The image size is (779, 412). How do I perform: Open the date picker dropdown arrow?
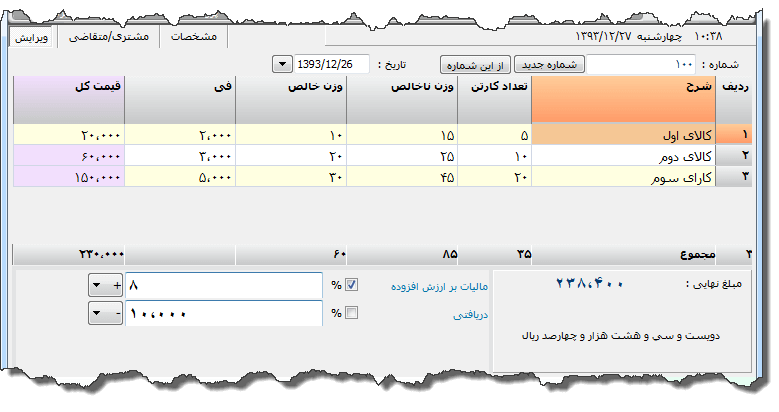(x=280, y=64)
